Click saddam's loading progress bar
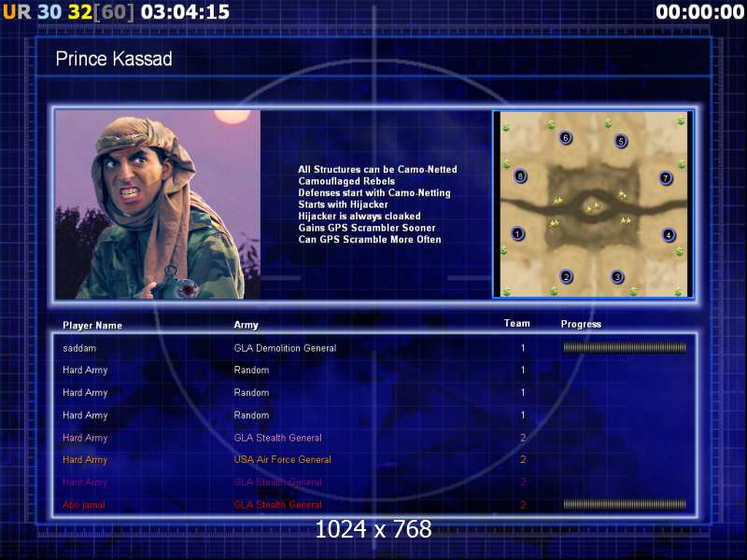The width and height of the screenshot is (747, 560). 625,347
